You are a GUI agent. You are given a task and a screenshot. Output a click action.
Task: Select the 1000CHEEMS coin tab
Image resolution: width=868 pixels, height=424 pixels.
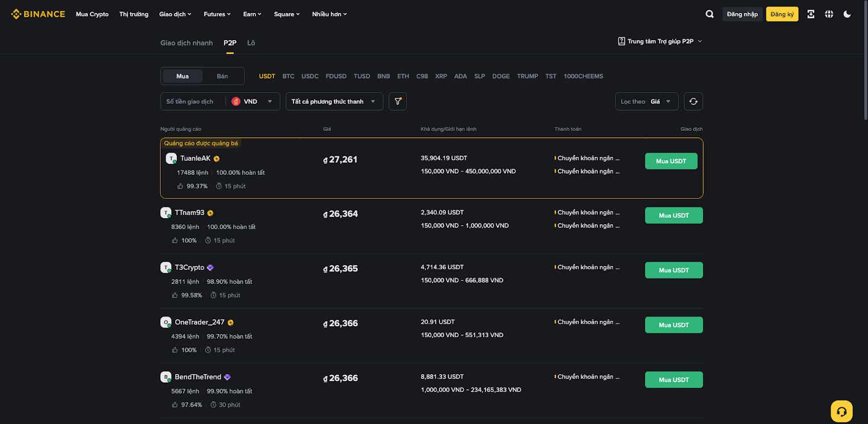coord(583,76)
